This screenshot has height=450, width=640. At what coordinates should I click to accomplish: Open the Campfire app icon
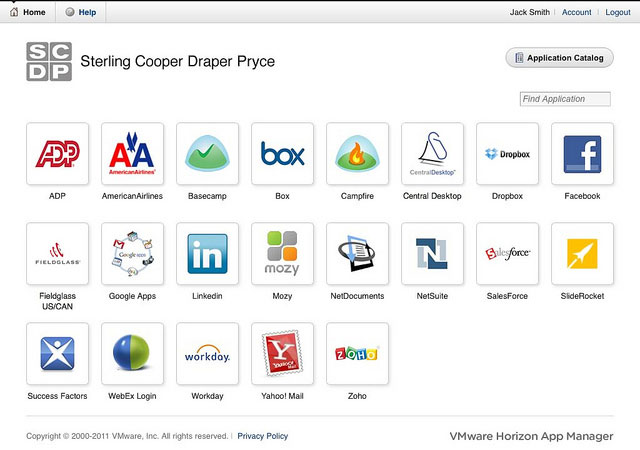358,154
